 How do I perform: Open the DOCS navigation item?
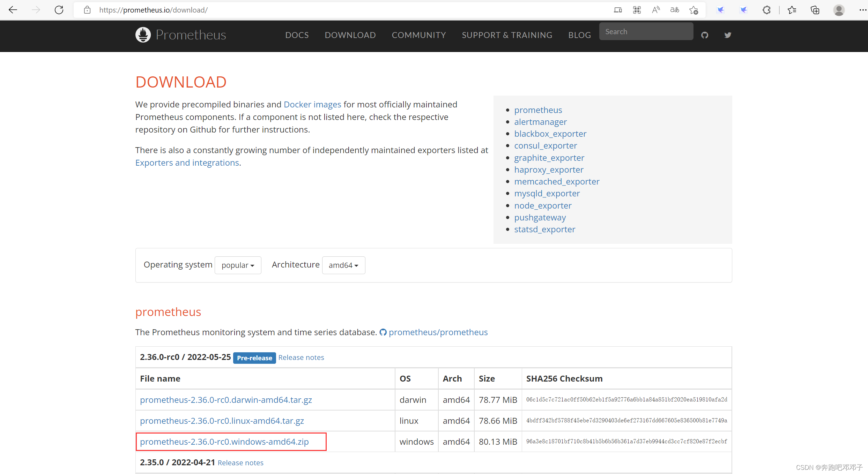297,35
